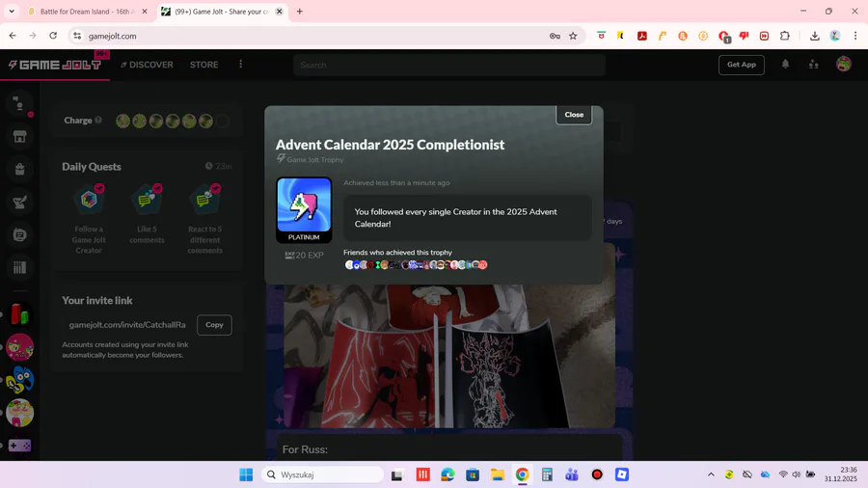View site information icon in address bar
Viewport: 868px width, 488px height.
77,36
